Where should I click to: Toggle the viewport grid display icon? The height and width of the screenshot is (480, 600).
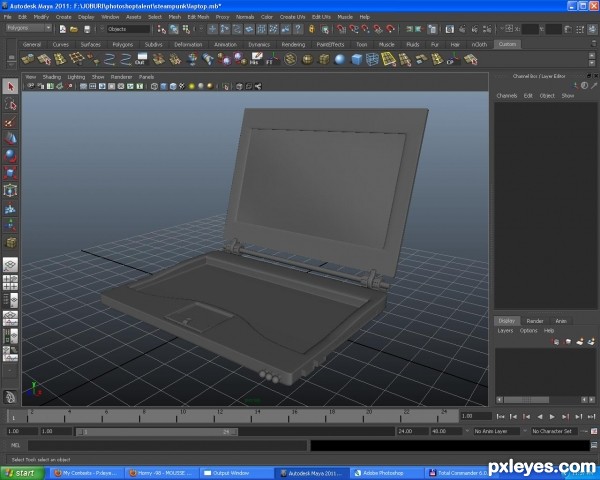click(83, 87)
